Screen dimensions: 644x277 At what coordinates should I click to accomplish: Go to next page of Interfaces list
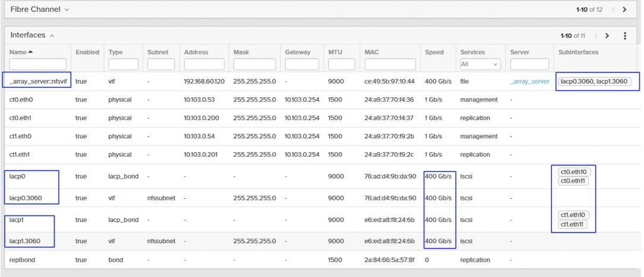click(x=607, y=36)
